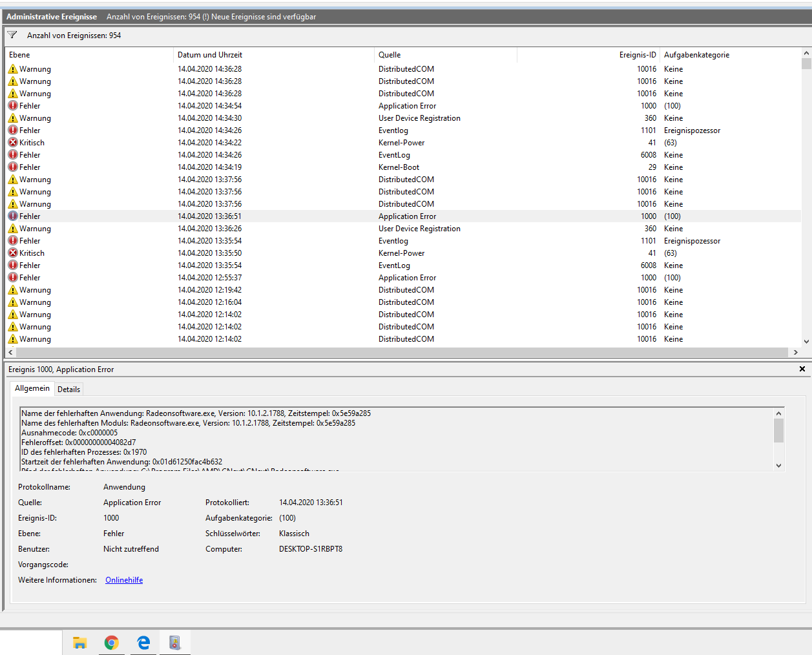Screen dimensions: 812x655
Task: Switch to the Allgemein tab
Action: (32, 388)
